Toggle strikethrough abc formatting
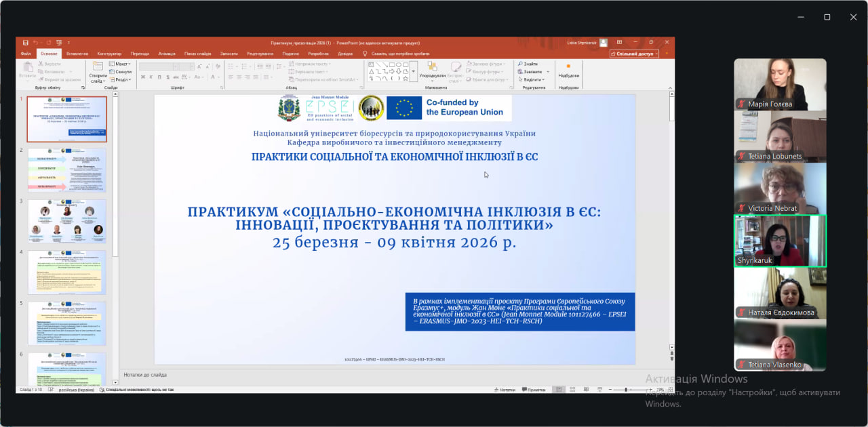868x427 pixels. 176,77
